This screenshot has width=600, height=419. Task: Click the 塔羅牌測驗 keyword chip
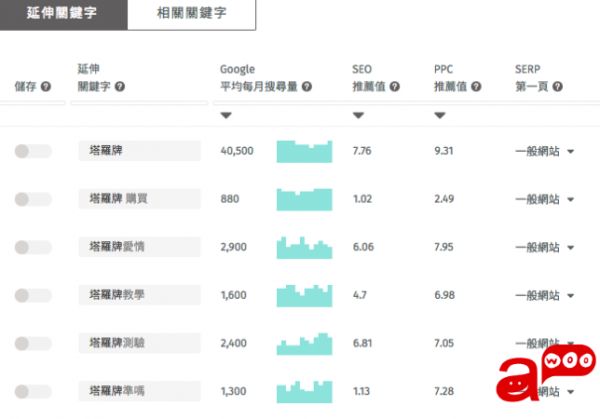(x=139, y=343)
